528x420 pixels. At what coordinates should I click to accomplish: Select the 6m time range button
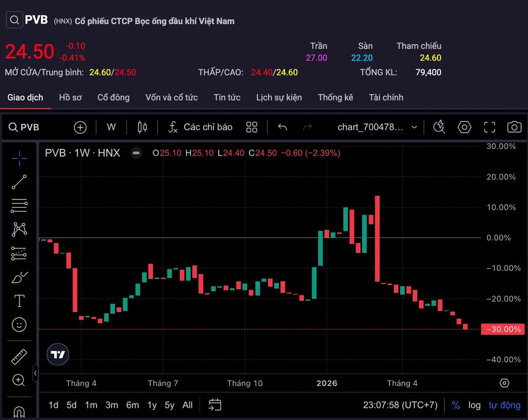pyautogui.click(x=133, y=405)
